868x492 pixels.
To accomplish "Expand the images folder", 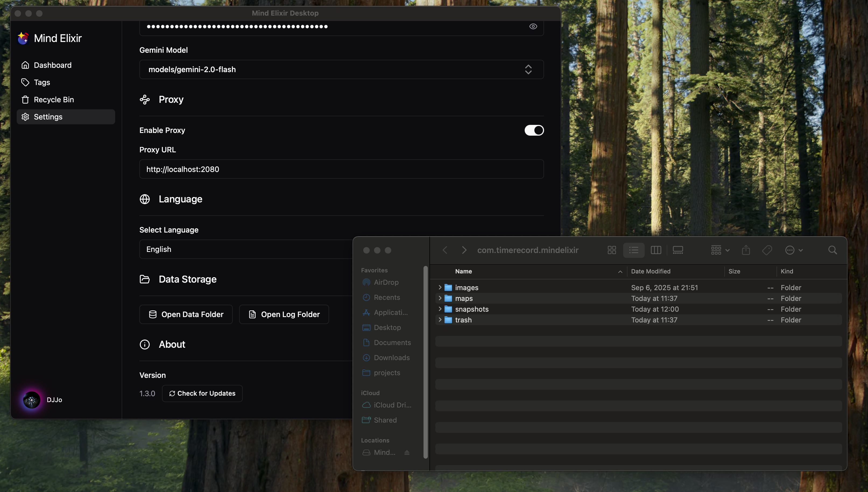I will tap(440, 287).
